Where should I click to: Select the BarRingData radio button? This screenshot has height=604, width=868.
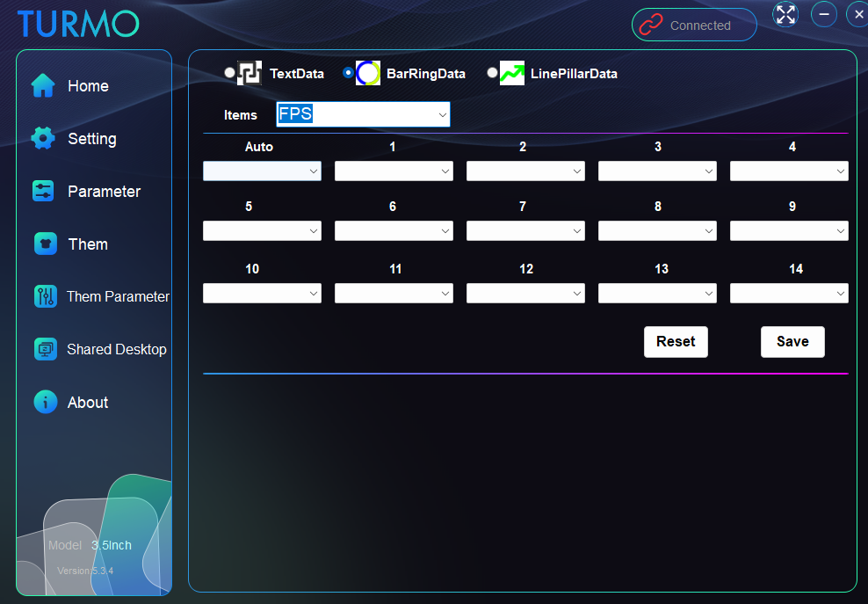(348, 73)
